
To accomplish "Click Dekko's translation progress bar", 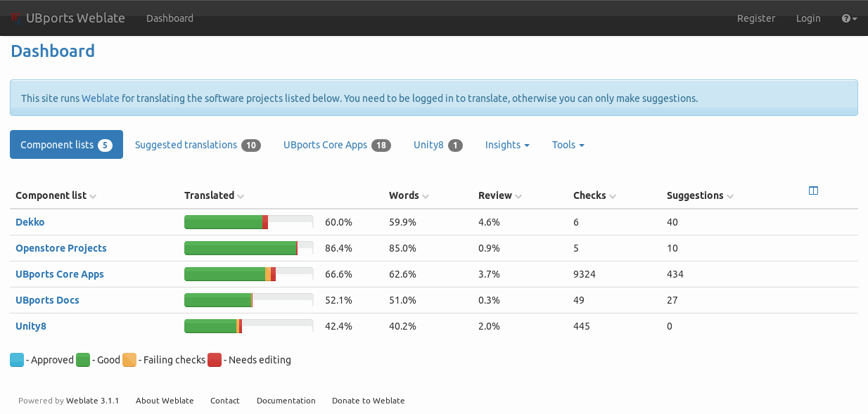I will [x=248, y=222].
